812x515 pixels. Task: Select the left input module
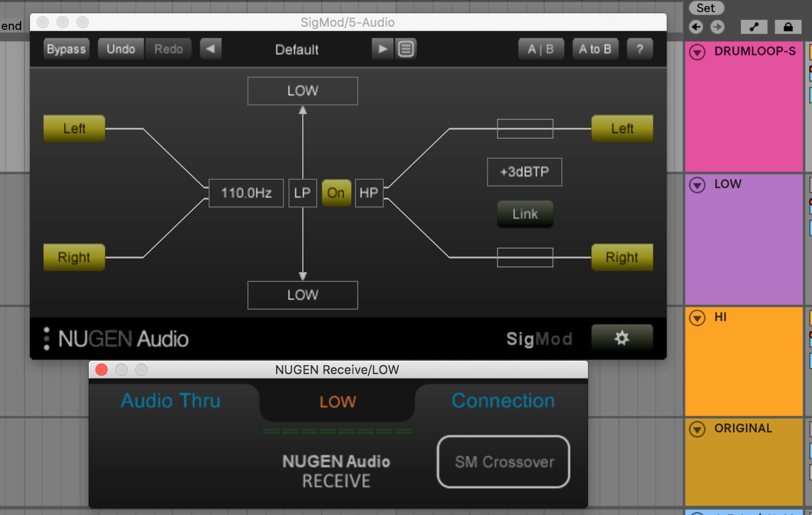pyautogui.click(x=74, y=128)
